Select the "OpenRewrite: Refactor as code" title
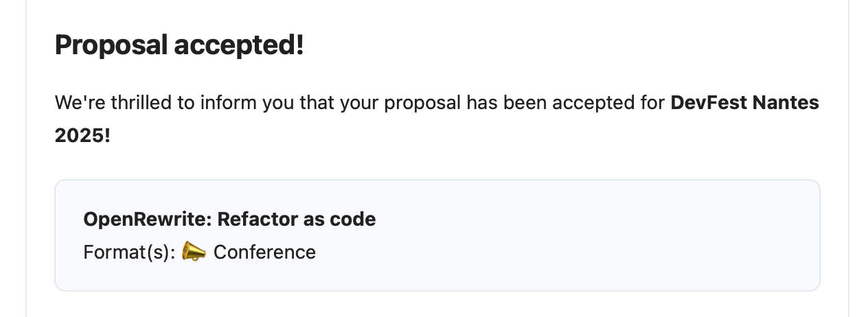This screenshot has width=868, height=317. [229, 220]
